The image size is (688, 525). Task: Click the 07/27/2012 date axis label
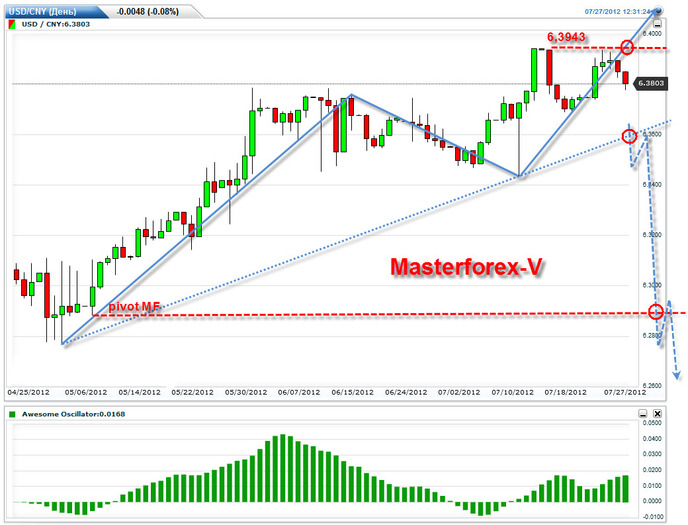pyautogui.click(x=625, y=392)
